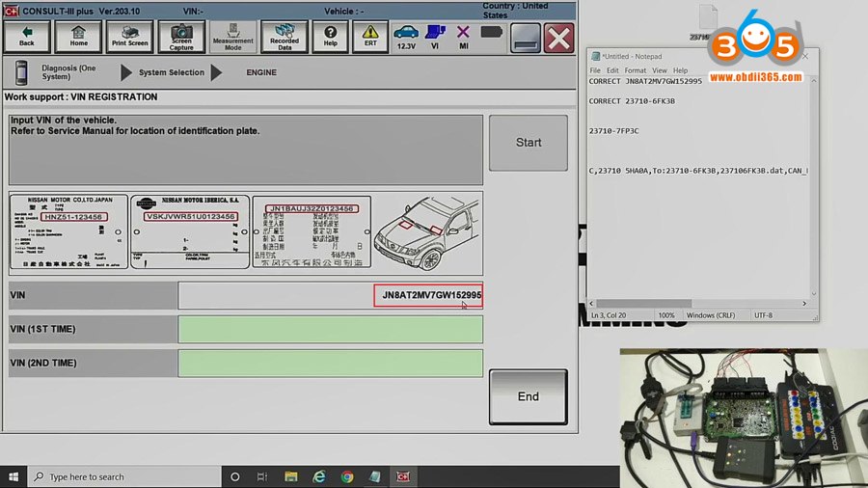Open the Notepad taskbar icon
Screen dimensions: 868x488
click(x=375, y=476)
